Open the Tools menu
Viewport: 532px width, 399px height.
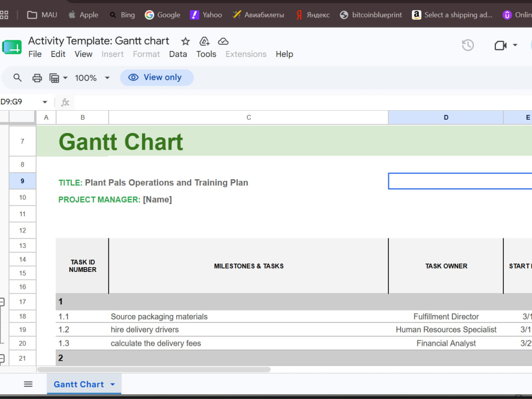[x=206, y=54]
